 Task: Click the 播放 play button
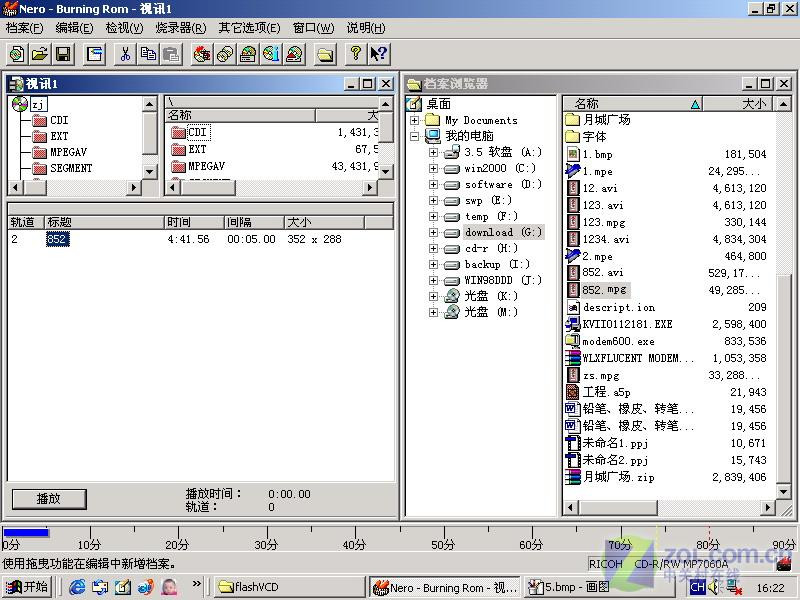coord(49,498)
